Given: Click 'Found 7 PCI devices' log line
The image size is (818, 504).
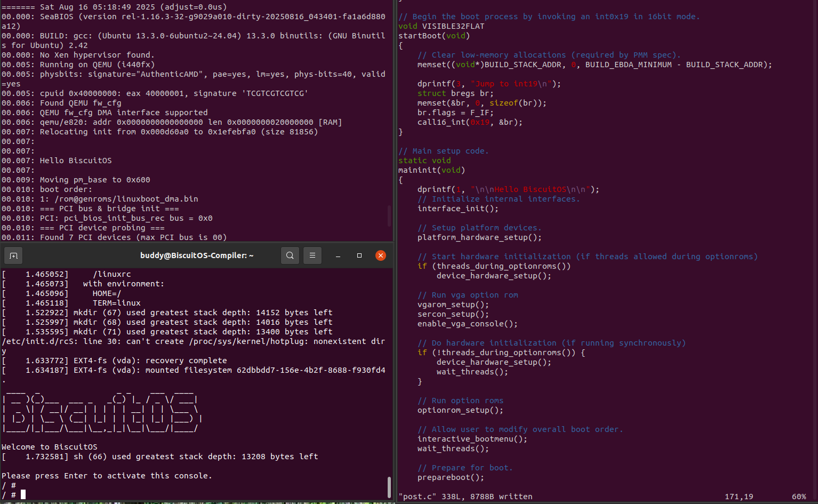Looking at the screenshot, I should (x=133, y=237).
